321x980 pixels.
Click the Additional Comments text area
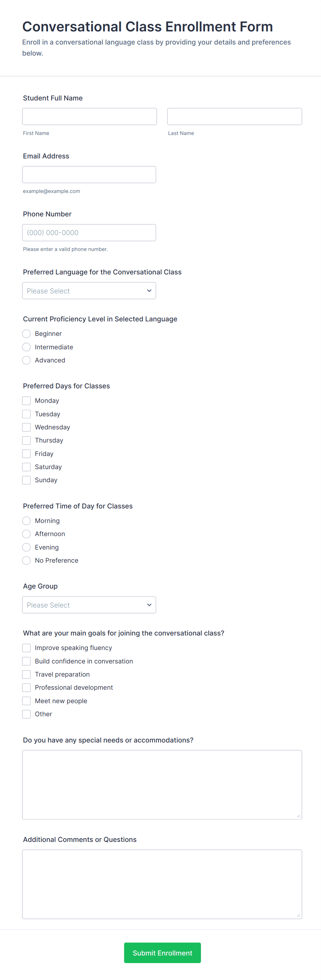162,884
